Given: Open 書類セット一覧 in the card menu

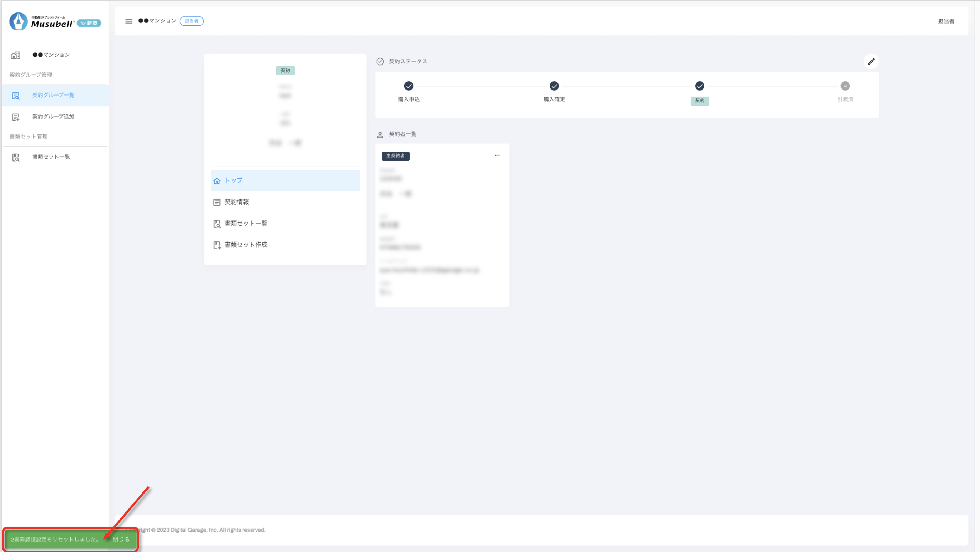Looking at the screenshot, I should pyautogui.click(x=246, y=224).
